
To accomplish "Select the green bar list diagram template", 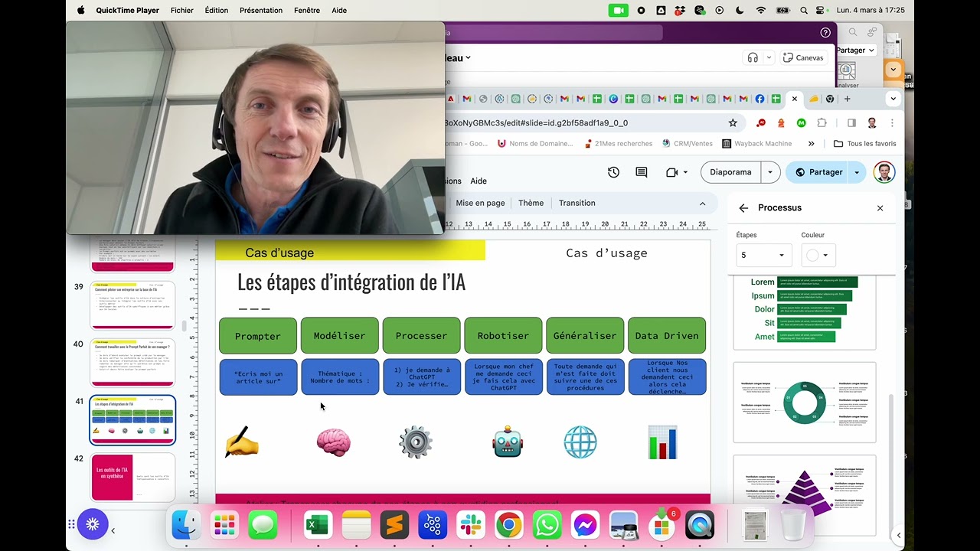I will pyautogui.click(x=805, y=312).
